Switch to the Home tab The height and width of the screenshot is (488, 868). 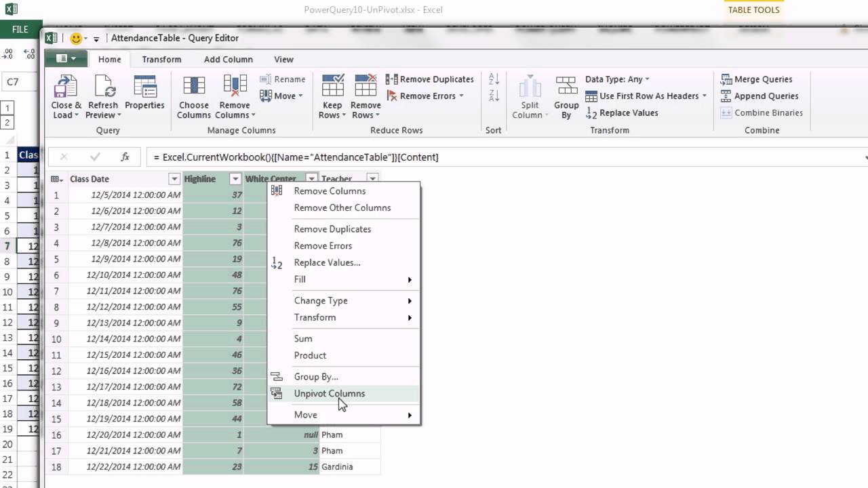coord(110,60)
